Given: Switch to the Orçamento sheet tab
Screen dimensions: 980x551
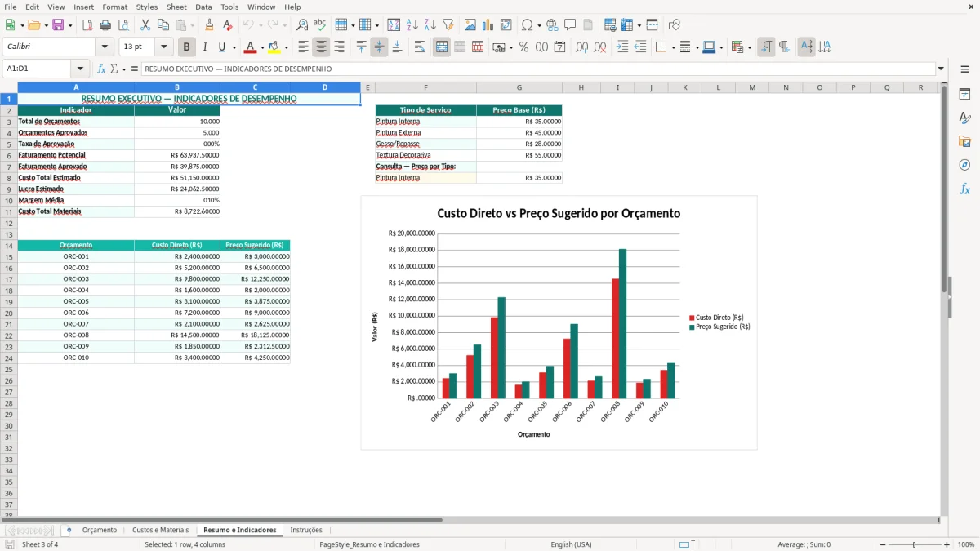Looking at the screenshot, I should point(100,530).
